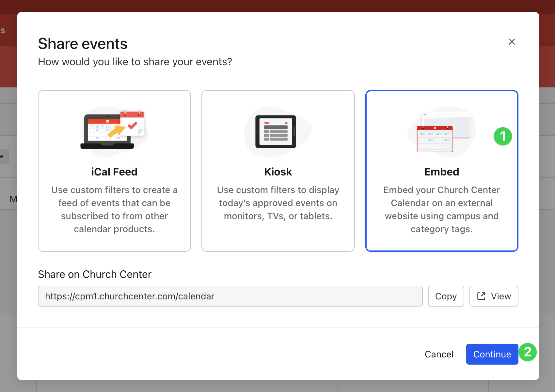The height and width of the screenshot is (392, 555).
Task: Open Church Center with the View button
Action: pos(494,296)
